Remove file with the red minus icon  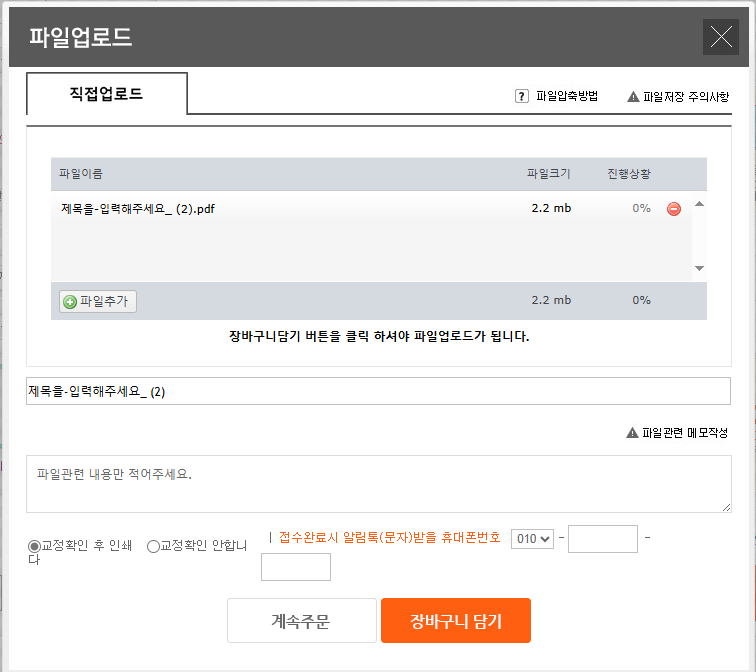tap(674, 209)
